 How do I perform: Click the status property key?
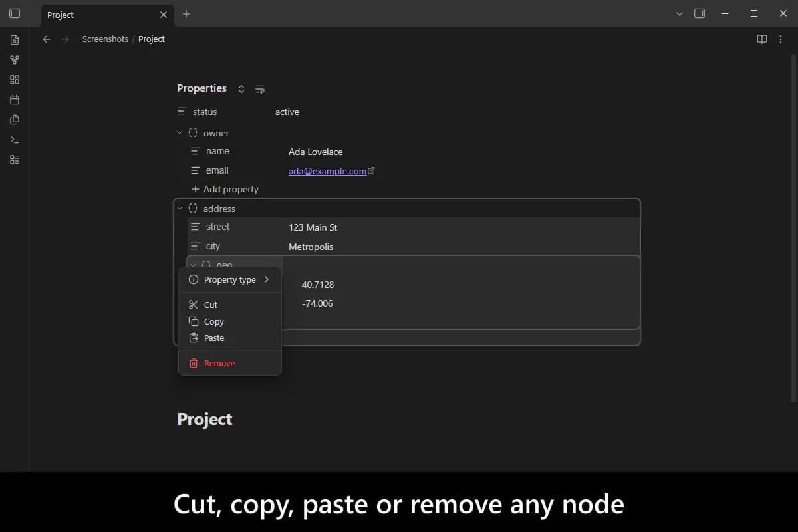coord(205,112)
